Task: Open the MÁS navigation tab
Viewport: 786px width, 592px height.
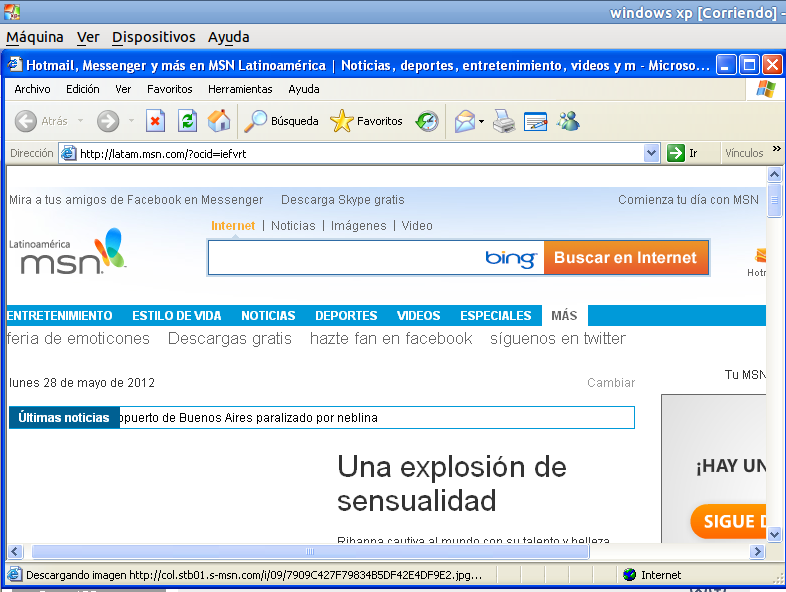Action: tap(564, 315)
